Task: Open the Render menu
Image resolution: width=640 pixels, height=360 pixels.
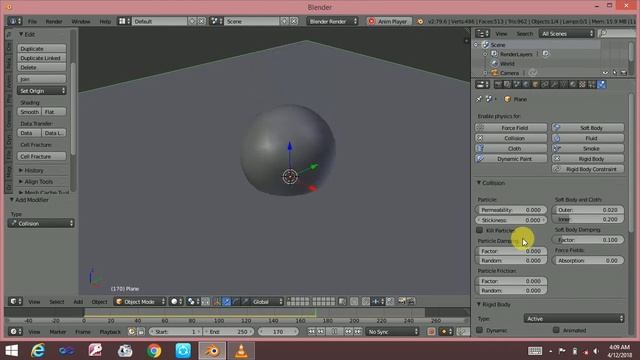Action: pyautogui.click(x=54, y=21)
